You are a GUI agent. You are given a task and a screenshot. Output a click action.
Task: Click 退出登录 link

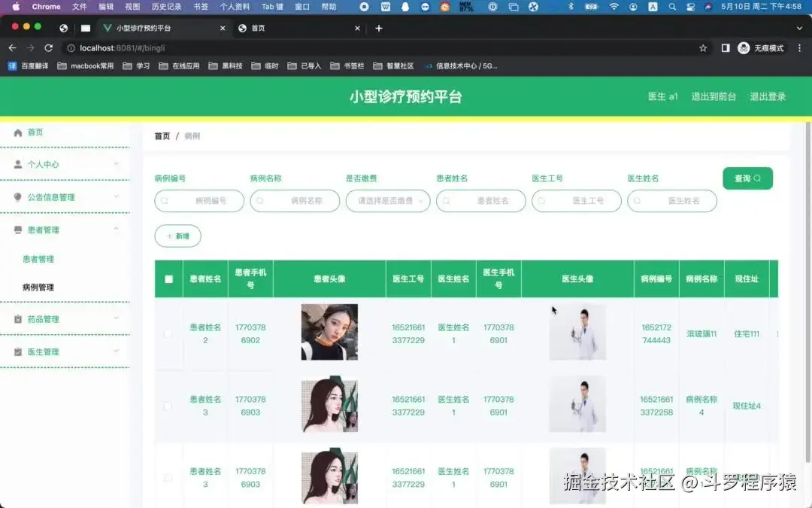tap(768, 96)
